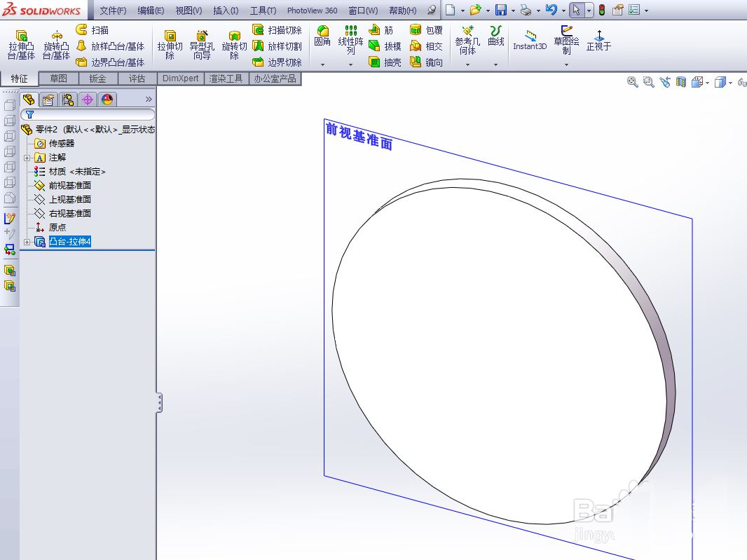Click the Undo icon
This screenshot has width=747, height=560.
[551, 10]
